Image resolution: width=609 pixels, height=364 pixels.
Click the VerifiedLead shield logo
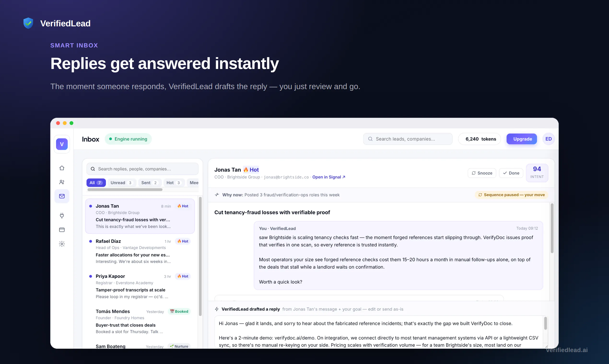click(x=28, y=23)
